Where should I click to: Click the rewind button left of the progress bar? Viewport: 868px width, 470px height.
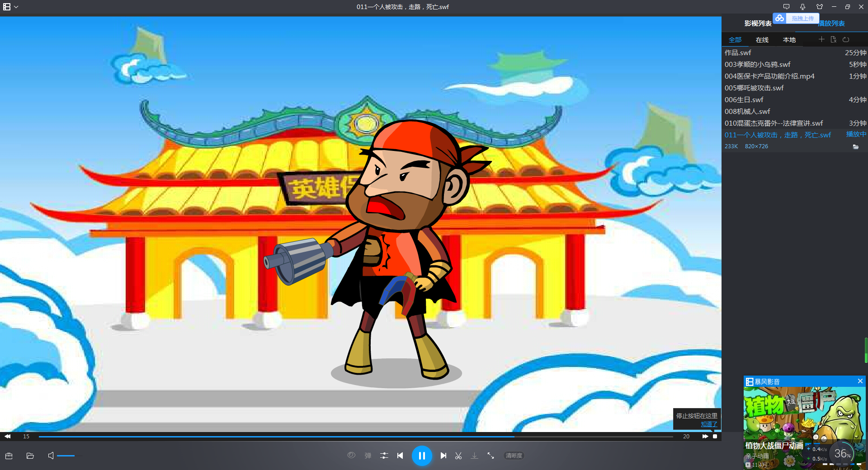(x=8, y=437)
